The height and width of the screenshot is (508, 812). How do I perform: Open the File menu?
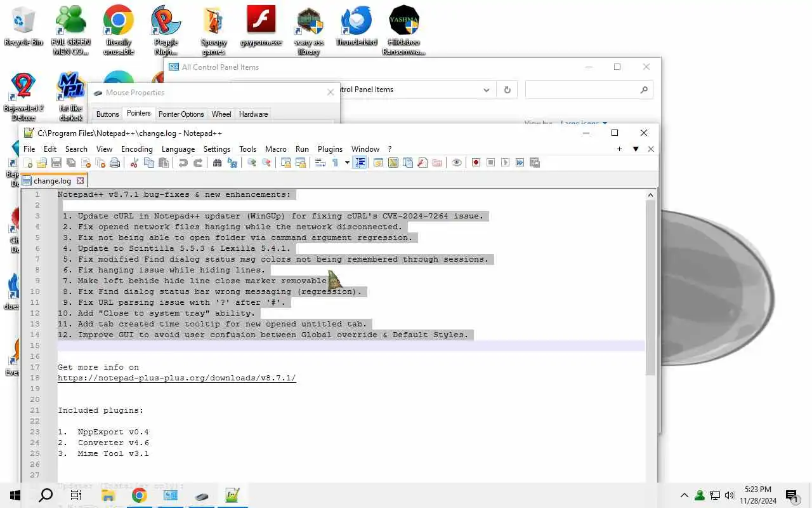click(29, 149)
